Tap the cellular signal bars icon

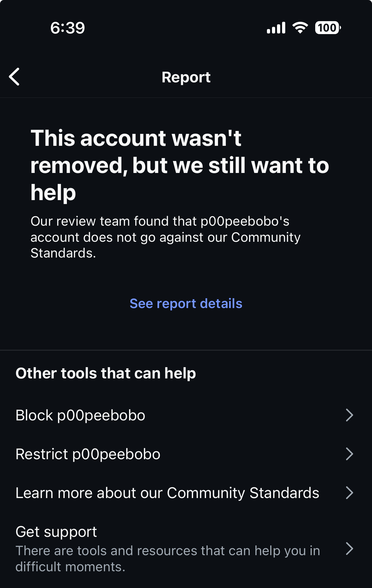click(276, 28)
